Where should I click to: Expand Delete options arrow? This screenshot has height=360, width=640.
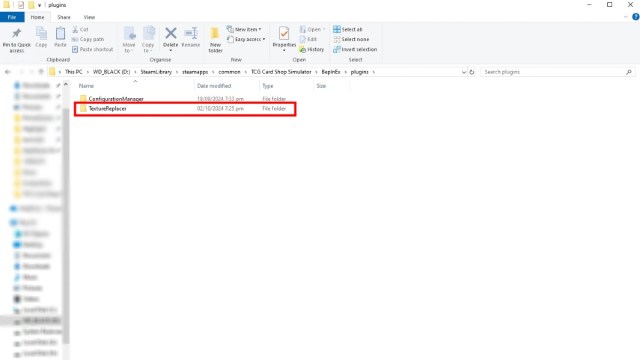point(171,51)
